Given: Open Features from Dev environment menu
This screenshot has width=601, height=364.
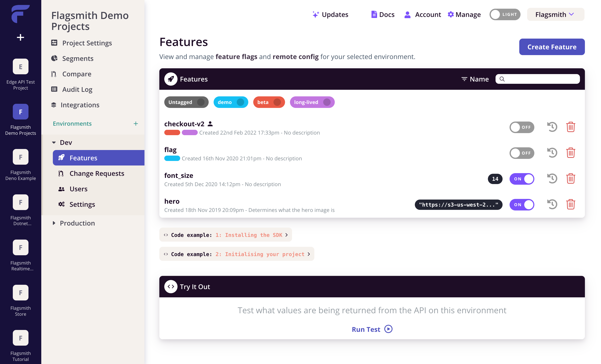Looking at the screenshot, I should click(x=98, y=157).
